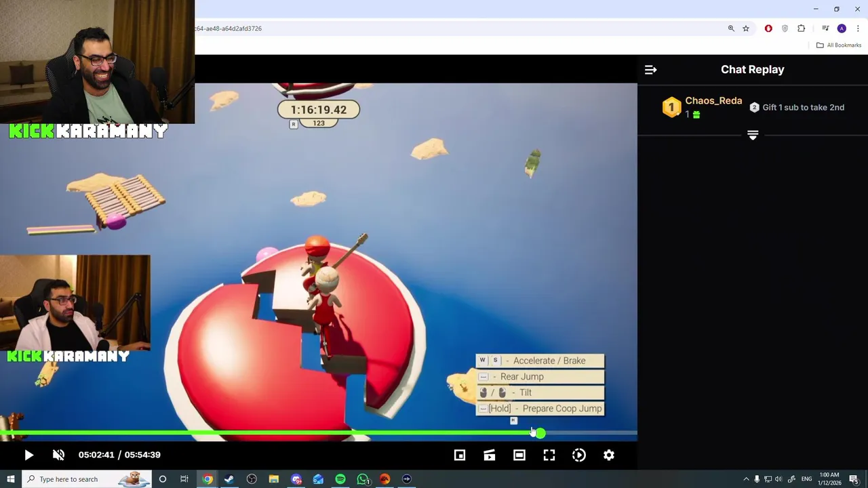Open the EA app from the taskbar

click(x=384, y=479)
